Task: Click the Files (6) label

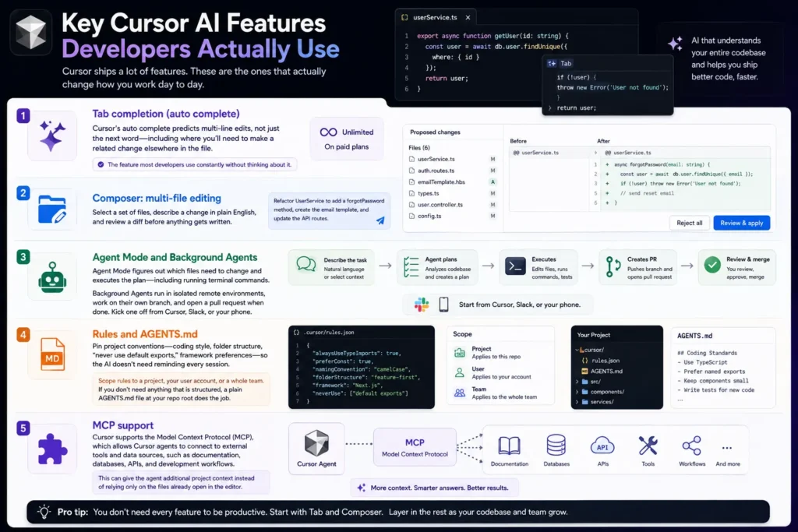Action: click(418, 147)
